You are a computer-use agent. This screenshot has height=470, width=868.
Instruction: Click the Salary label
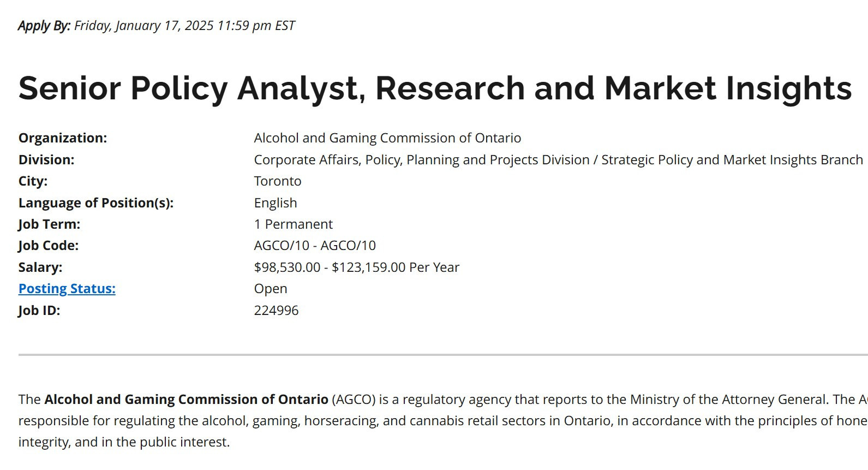pos(40,267)
